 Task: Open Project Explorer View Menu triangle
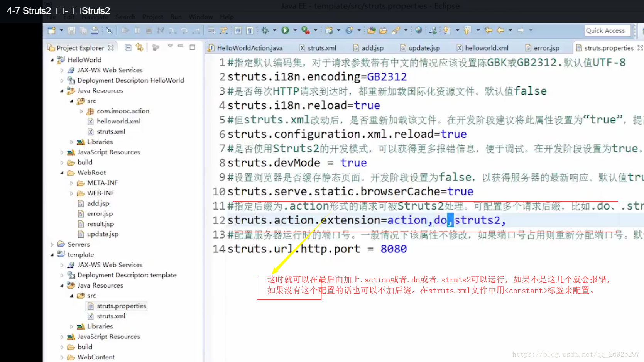click(170, 46)
